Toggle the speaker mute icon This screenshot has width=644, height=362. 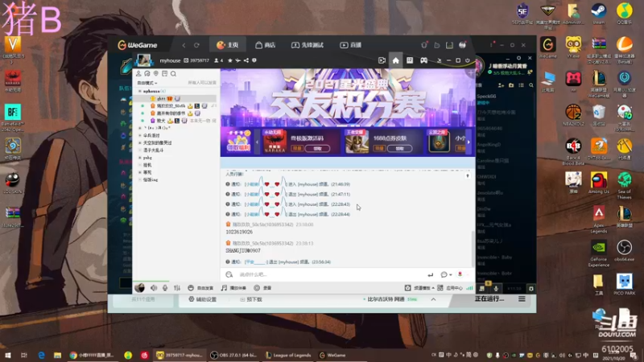tap(154, 288)
